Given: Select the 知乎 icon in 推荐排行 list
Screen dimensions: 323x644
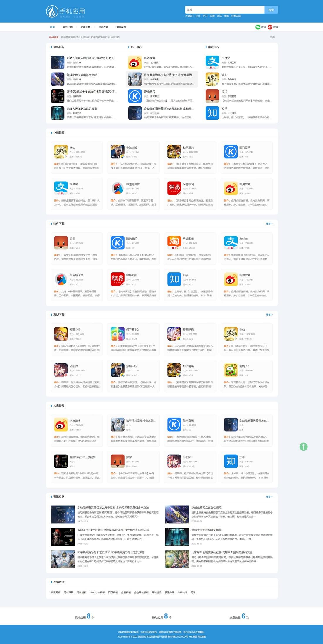Looking at the screenshot, I should pos(212,113).
